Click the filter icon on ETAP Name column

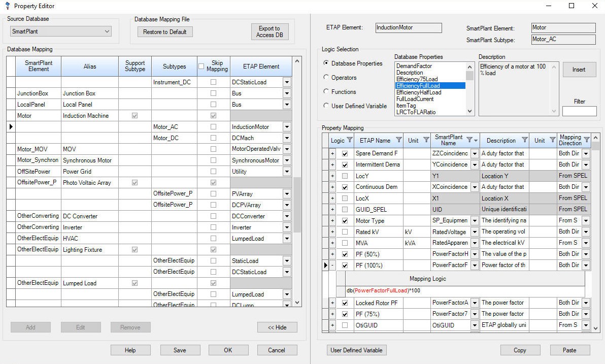click(398, 141)
